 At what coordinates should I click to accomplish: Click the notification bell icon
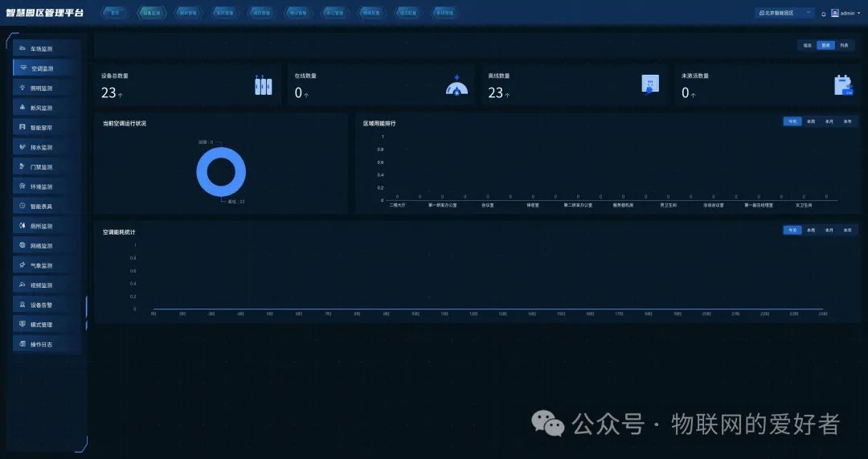823,14
